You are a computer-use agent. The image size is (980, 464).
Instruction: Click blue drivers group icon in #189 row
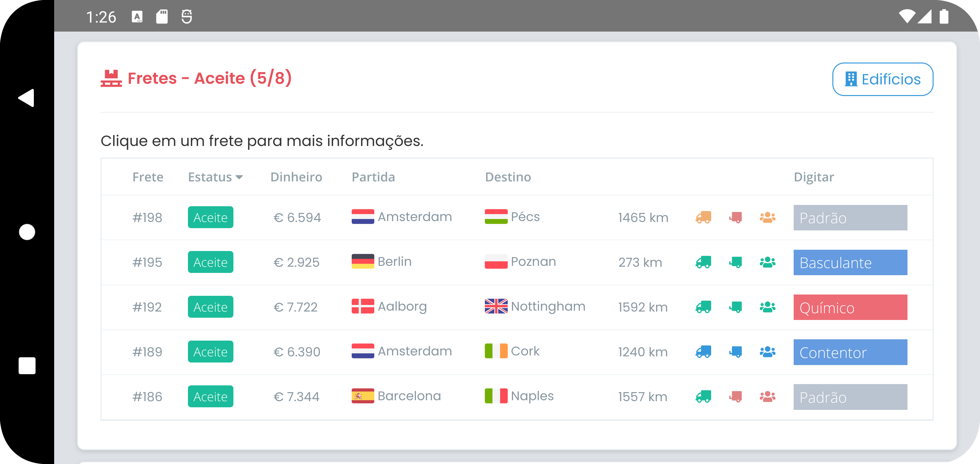(767, 352)
